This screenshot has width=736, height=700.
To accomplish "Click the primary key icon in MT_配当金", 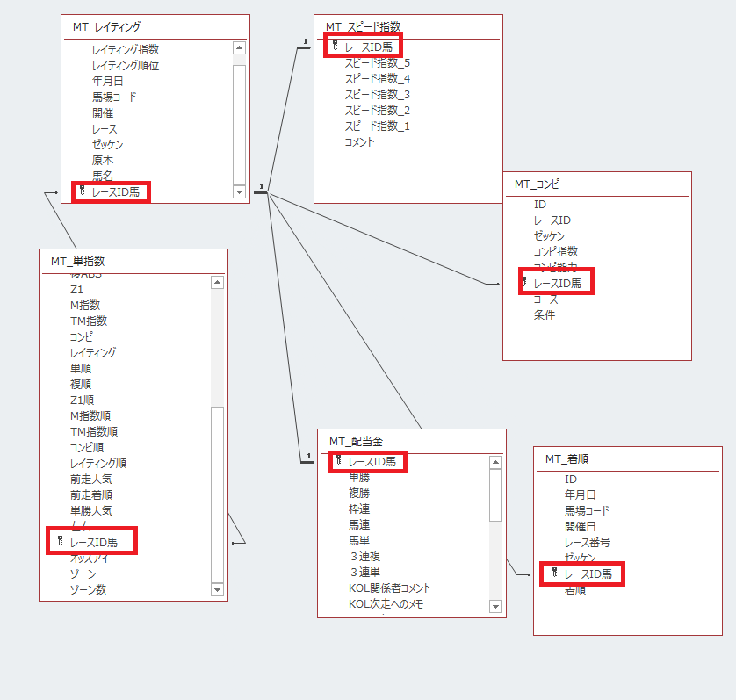I will coord(338,460).
